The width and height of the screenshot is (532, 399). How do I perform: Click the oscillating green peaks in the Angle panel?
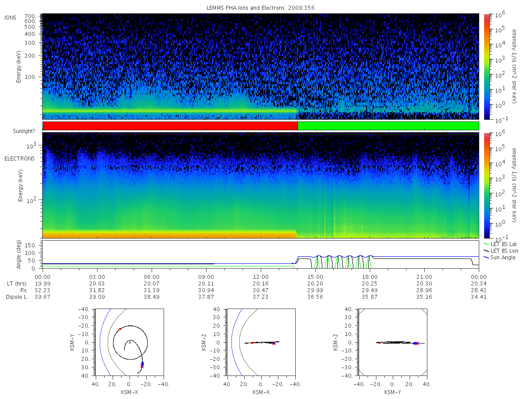click(x=344, y=262)
